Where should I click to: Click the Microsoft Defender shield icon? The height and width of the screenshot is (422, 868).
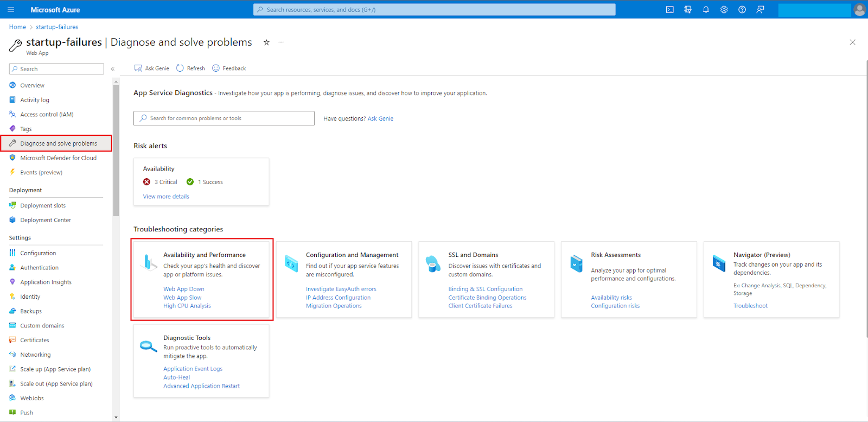tap(12, 158)
